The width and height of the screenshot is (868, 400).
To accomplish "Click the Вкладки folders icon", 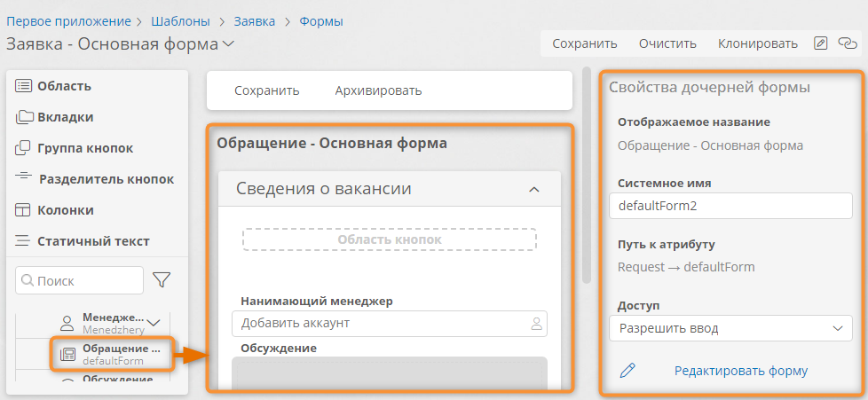I will [25, 117].
